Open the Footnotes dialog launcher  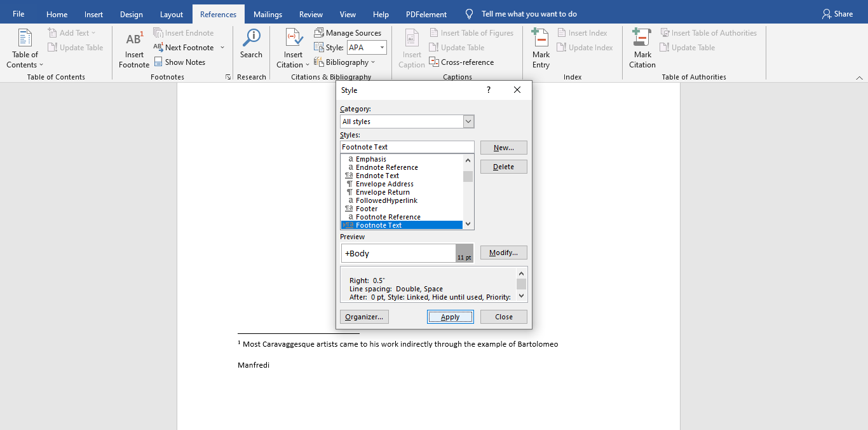click(x=227, y=76)
